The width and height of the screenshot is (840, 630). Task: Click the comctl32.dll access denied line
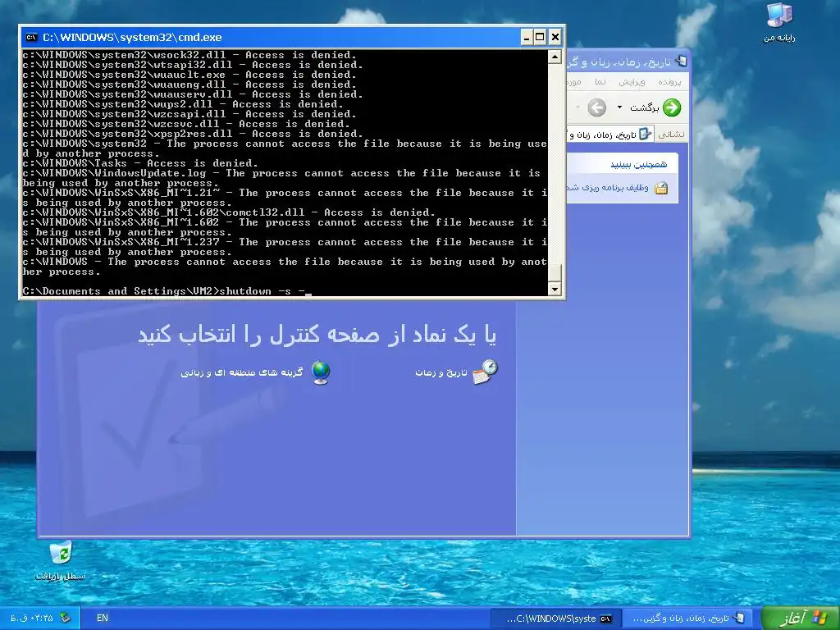tap(229, 212)
